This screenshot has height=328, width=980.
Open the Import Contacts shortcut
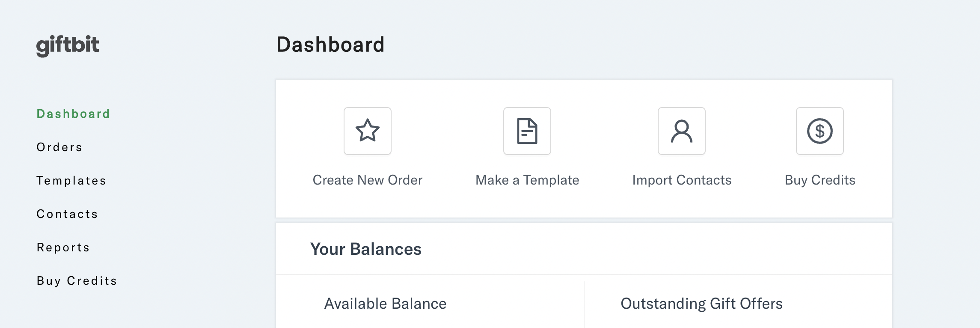[682, 180]
